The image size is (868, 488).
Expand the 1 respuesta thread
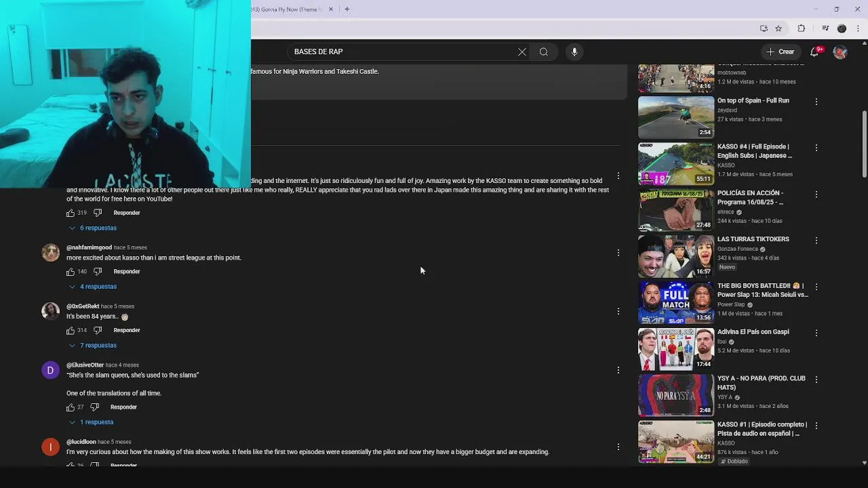point(91,422)
